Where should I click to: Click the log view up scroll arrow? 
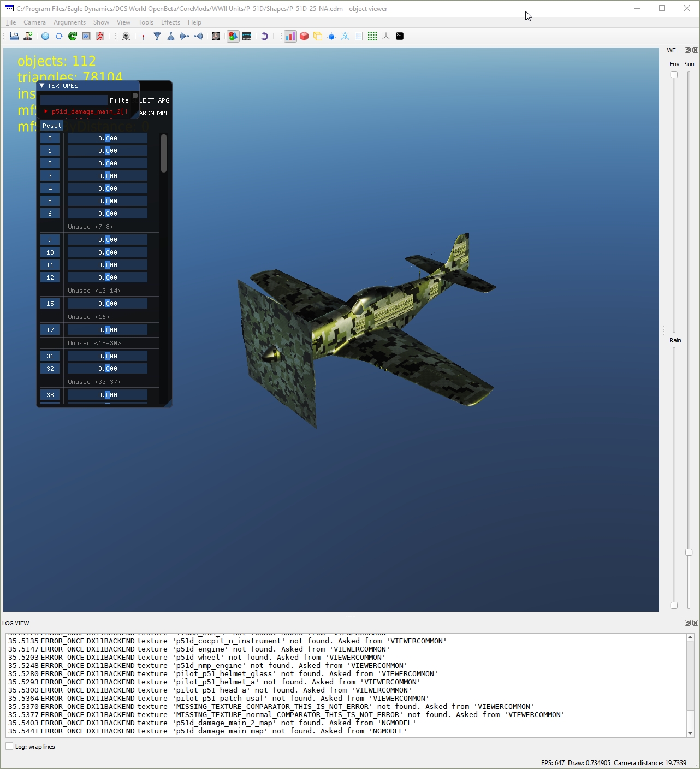point(690,637)
